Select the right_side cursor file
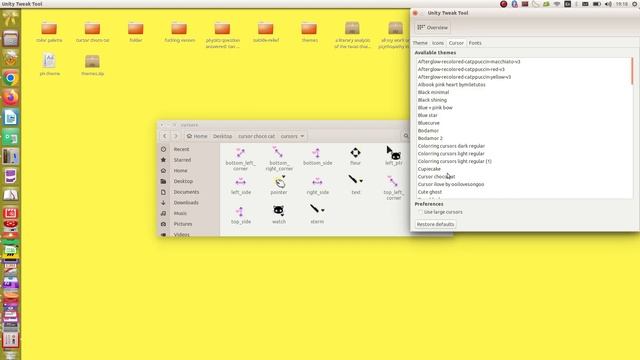Viewport: 640px width, 360px height. (317, 186)
